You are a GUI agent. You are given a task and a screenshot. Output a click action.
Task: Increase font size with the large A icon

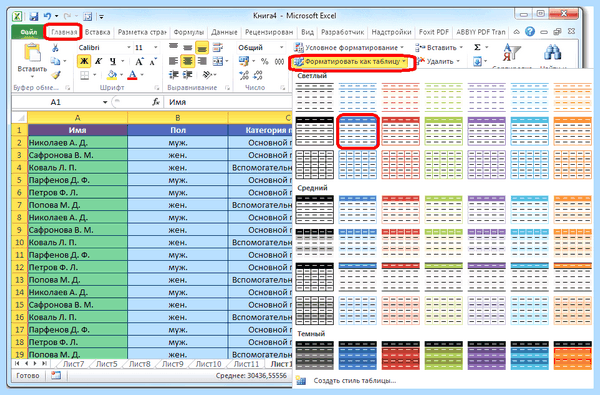click(139, 61)
